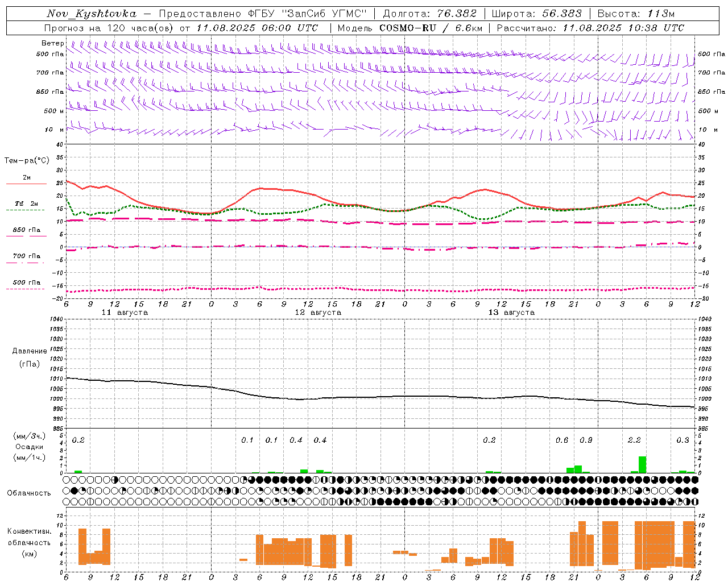Click the solid red "2м" legend line
This screenshot has height=582, width=728.
[26, 184]
